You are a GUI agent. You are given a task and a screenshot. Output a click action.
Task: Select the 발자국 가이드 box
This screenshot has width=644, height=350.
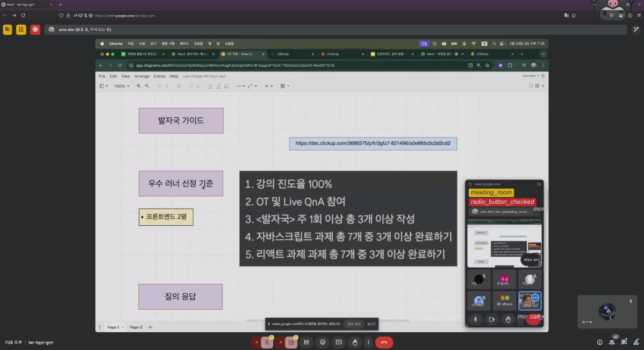point(181,121)
